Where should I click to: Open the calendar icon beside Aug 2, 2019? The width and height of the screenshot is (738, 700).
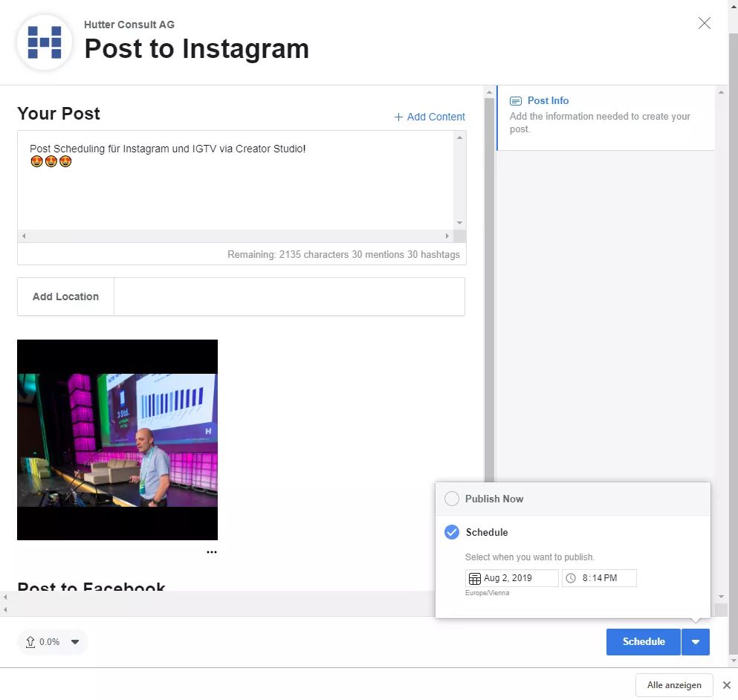(474, 577)
